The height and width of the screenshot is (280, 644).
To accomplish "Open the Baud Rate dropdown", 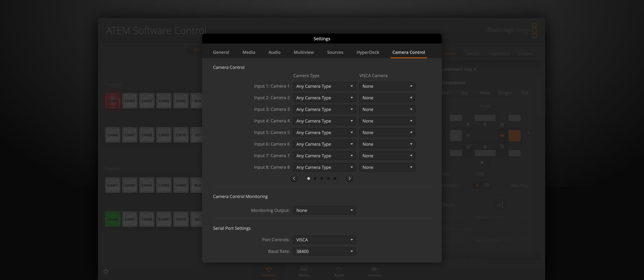I will [324, 251].
